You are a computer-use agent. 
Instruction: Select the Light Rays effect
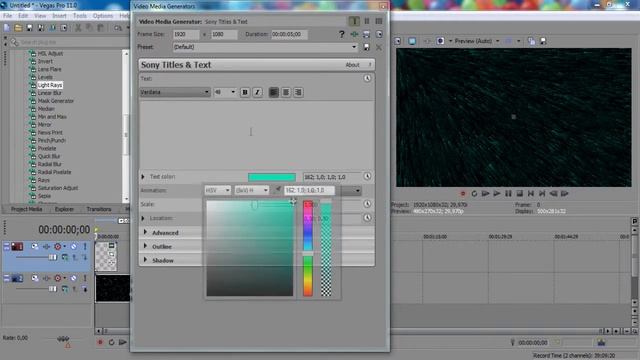tap(50, 85)
